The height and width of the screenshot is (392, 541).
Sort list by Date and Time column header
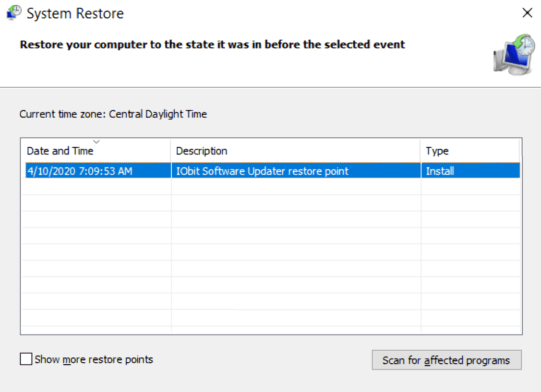(x=60, y=151)
